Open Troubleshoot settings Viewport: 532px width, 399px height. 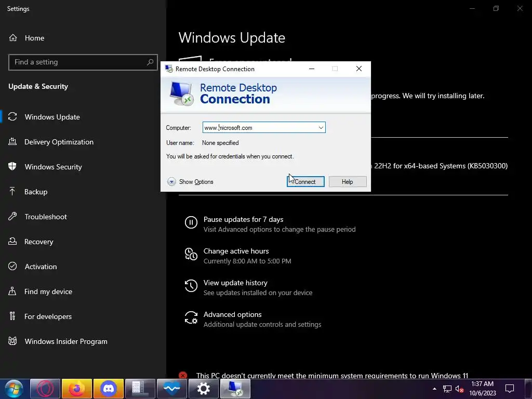click(46, 217)
